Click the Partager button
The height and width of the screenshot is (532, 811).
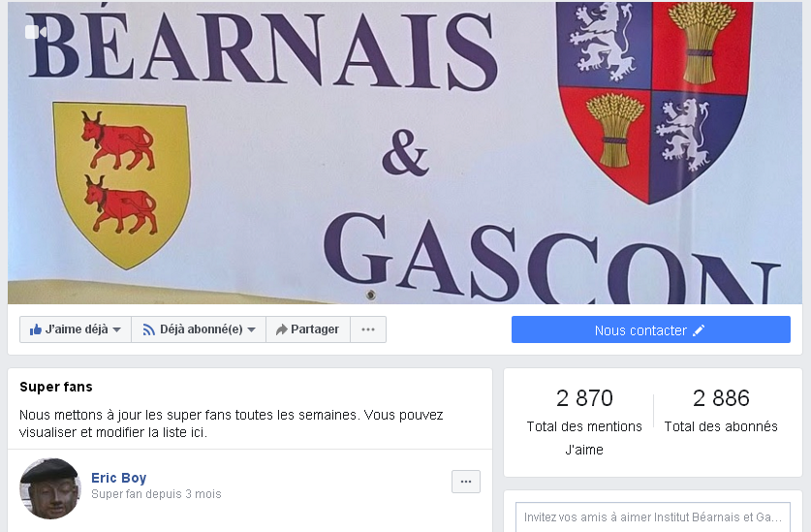[308, 329]
